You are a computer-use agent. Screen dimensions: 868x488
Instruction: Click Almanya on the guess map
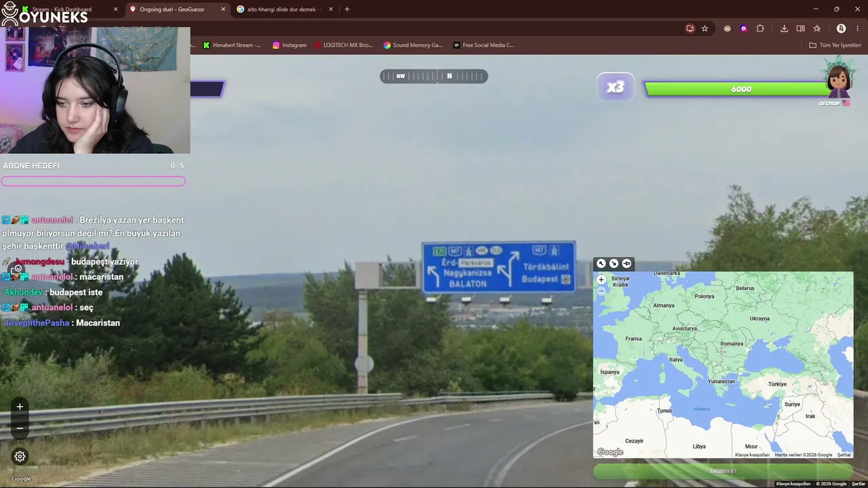(664, 305)
